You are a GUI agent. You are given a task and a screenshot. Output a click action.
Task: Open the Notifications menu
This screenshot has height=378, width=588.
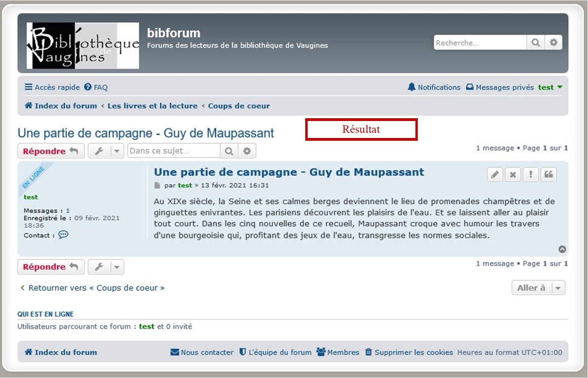pyautogui.click(x=434, y=87)
